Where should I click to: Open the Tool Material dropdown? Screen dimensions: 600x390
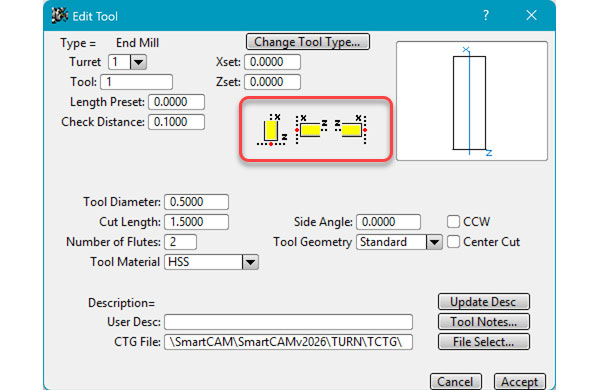[x=250, y=263]
